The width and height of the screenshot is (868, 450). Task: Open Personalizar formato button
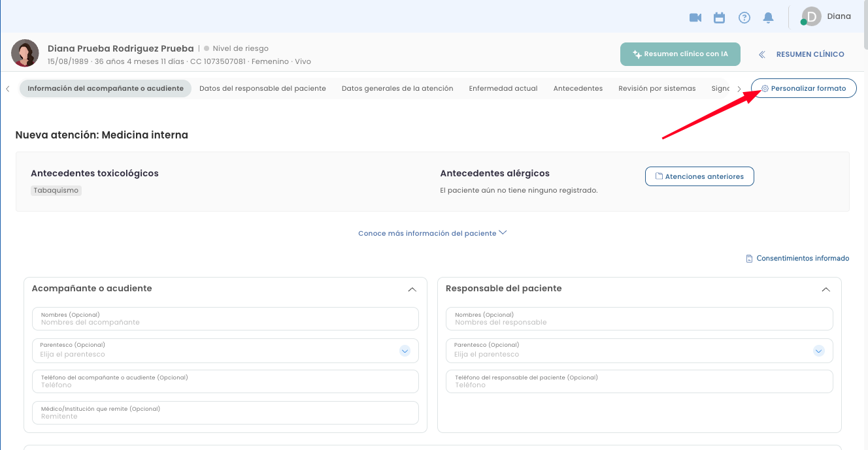click(803, 88)
